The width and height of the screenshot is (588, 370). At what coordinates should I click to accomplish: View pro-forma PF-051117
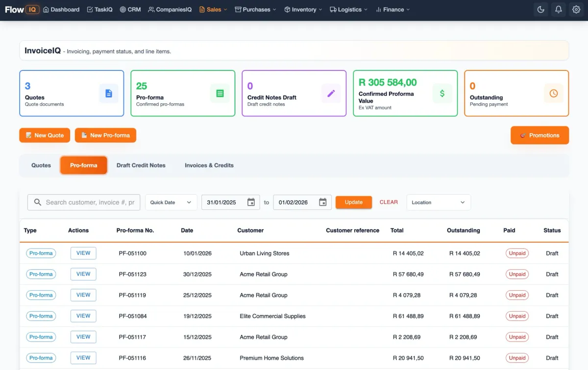[83, 337]
